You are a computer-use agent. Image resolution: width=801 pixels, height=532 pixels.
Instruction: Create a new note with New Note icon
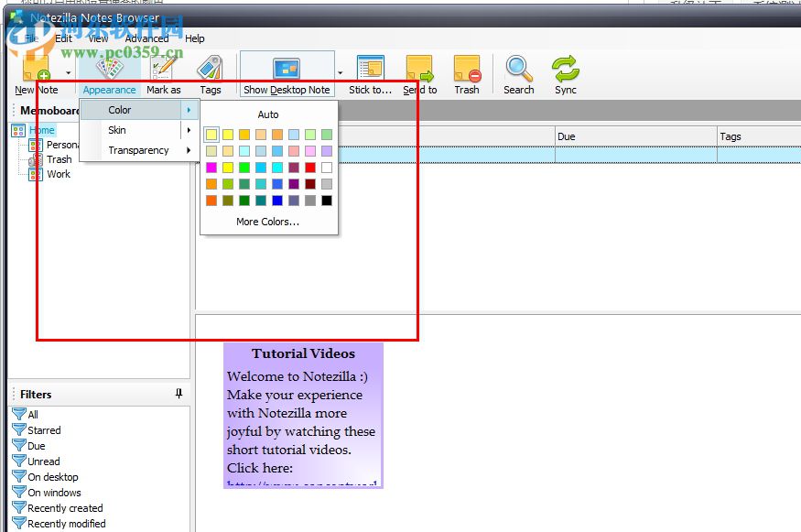(x=37, y=69)
